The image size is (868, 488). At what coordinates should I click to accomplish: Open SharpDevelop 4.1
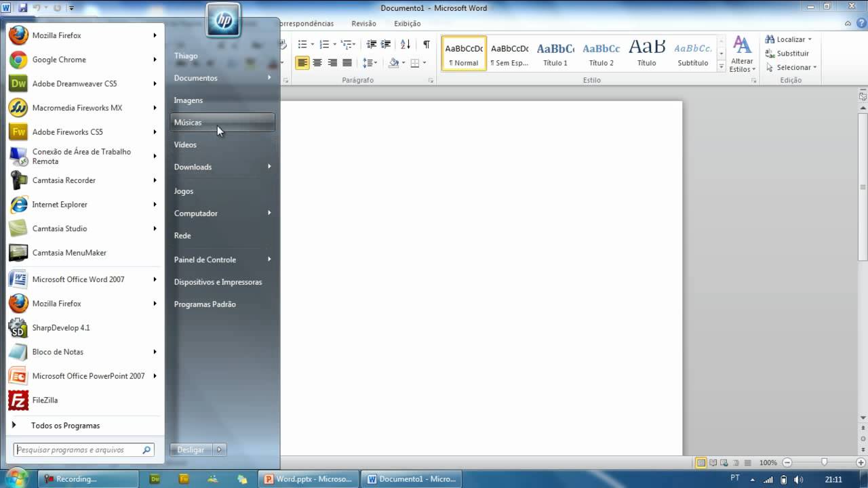[84, 327]
